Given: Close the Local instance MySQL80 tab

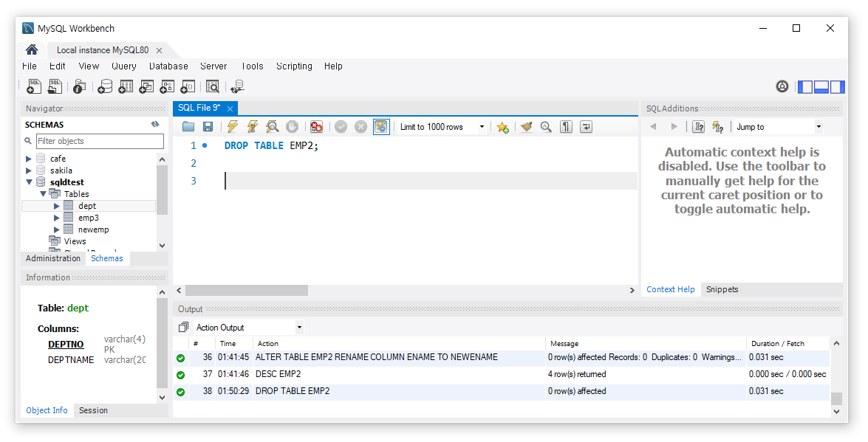Looking at the screenshot, I should (x=159, y=50).
